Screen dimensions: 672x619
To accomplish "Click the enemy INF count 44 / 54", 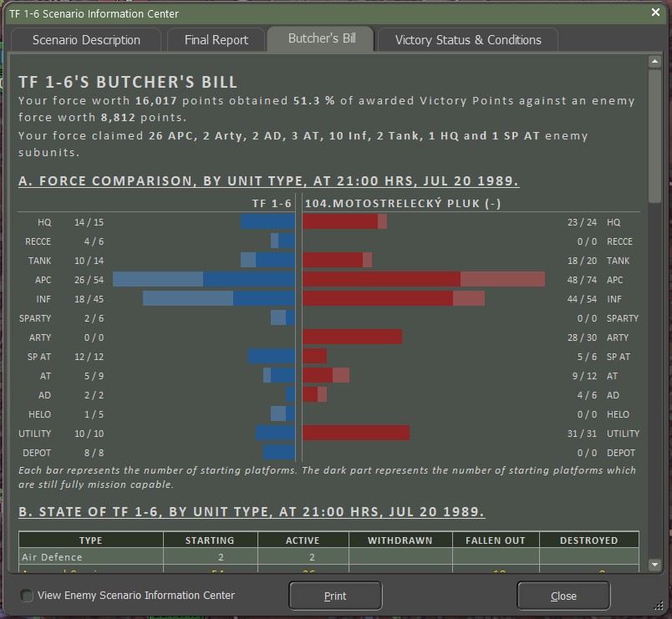I will [582, 299].
